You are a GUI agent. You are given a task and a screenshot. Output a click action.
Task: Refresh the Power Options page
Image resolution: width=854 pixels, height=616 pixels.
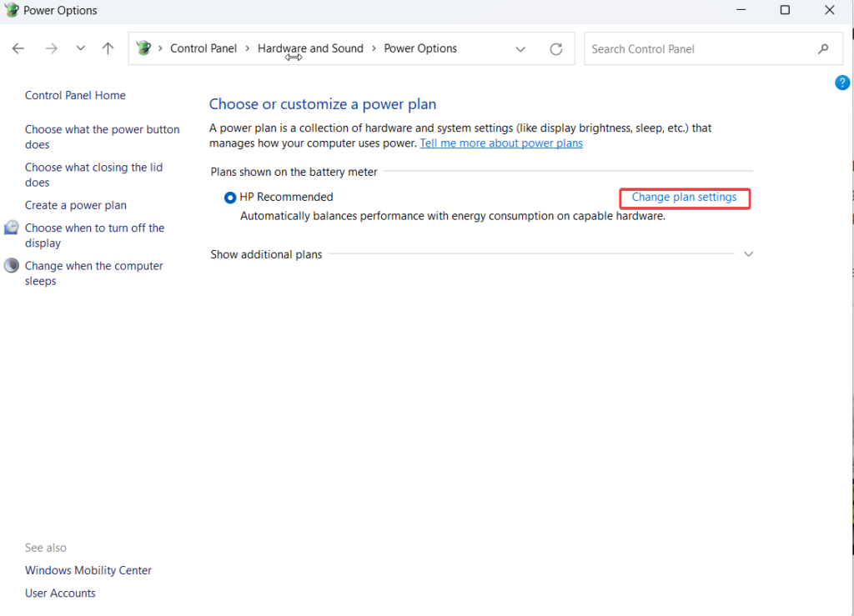(556, 49)
